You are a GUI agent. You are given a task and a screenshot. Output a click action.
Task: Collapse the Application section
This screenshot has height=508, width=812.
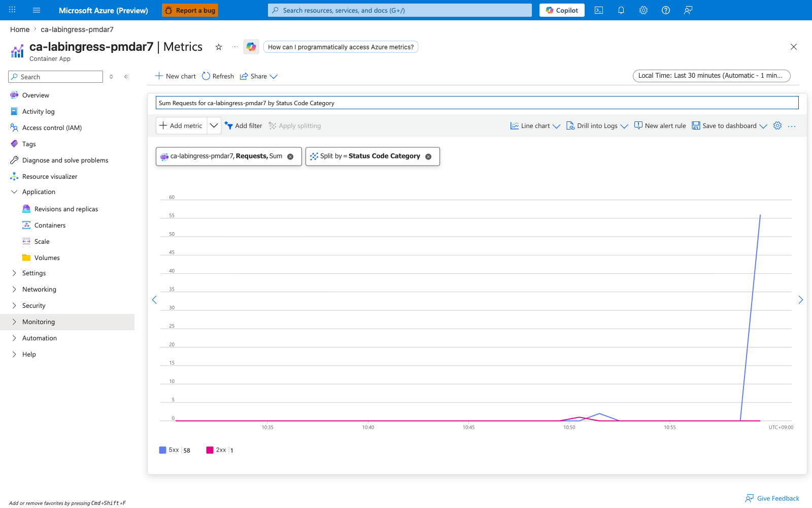coord(14,192)
